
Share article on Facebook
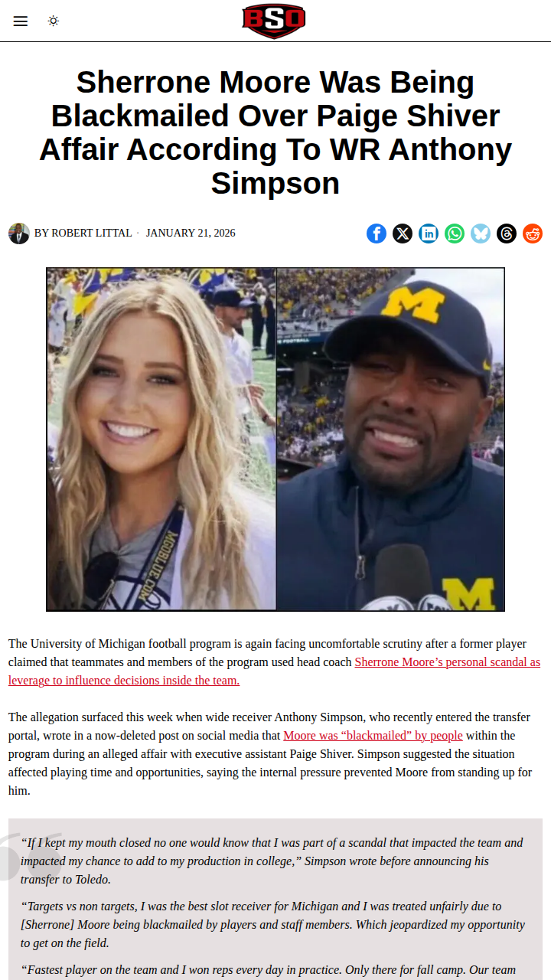click(377, 234)
